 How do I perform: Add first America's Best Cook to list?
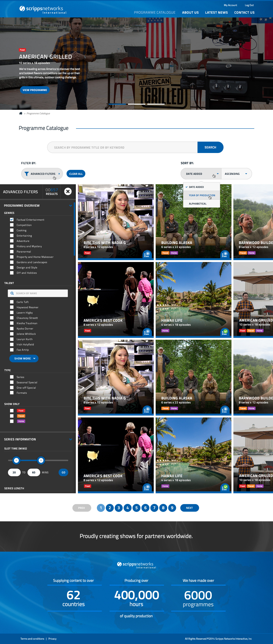tap(147, 332)
